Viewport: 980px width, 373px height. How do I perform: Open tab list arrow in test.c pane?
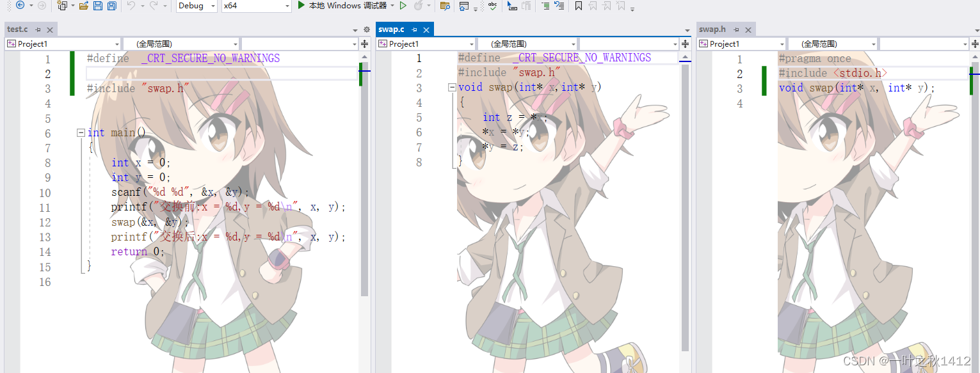click(356, 30)
